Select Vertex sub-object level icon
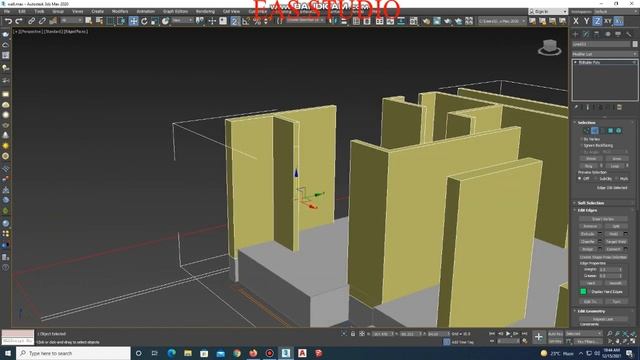 tap(586, 131)
